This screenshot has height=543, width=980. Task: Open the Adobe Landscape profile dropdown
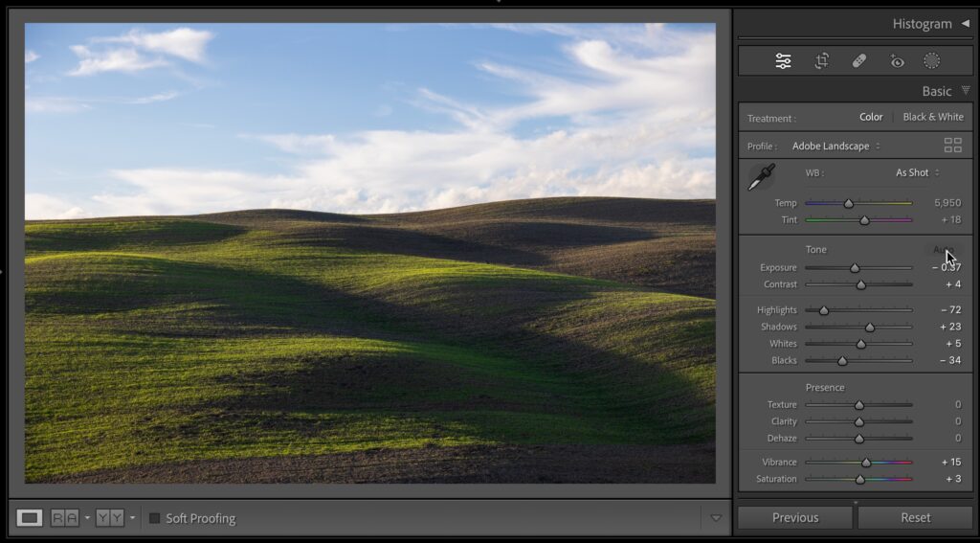(835, 146)
